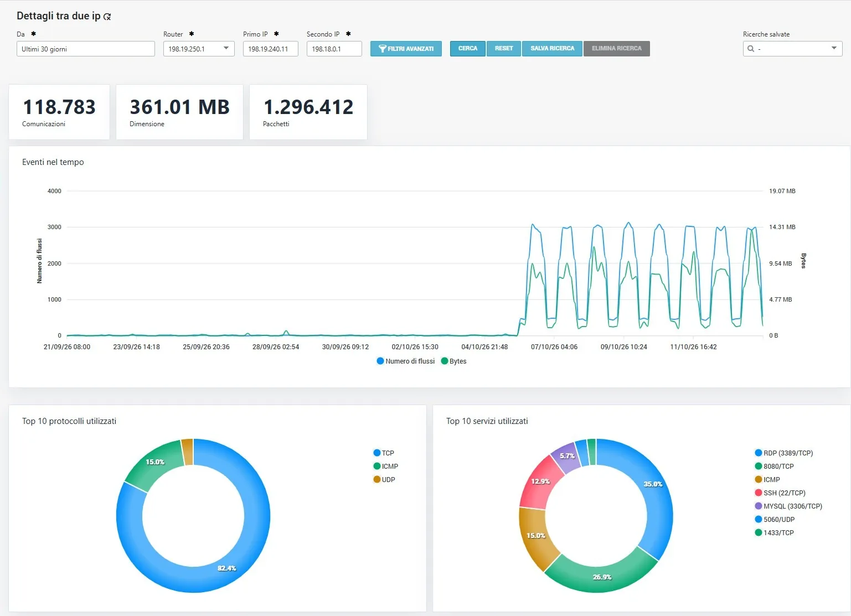Screen dimensions: 851x616
Task: Toggle the Bytes series chart legend
Action: [453, 361]
